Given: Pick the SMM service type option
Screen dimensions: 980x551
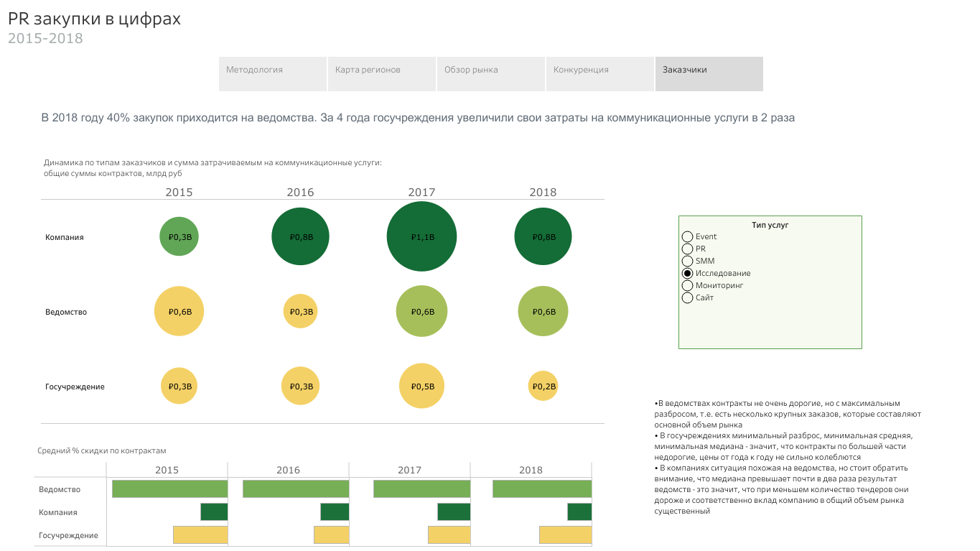Looking at the screenshot, I should tap(687, 261).
